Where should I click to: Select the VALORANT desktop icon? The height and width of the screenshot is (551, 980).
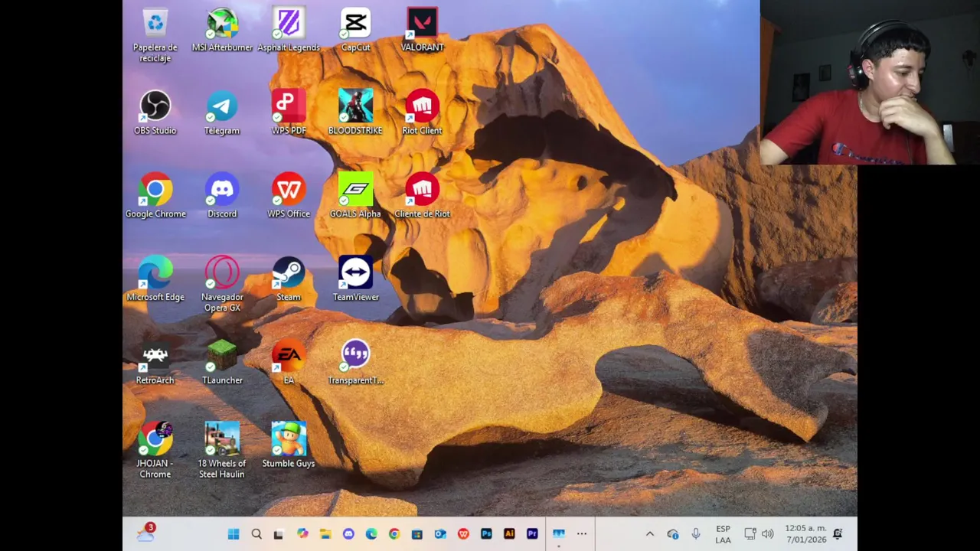pos(422,31)
